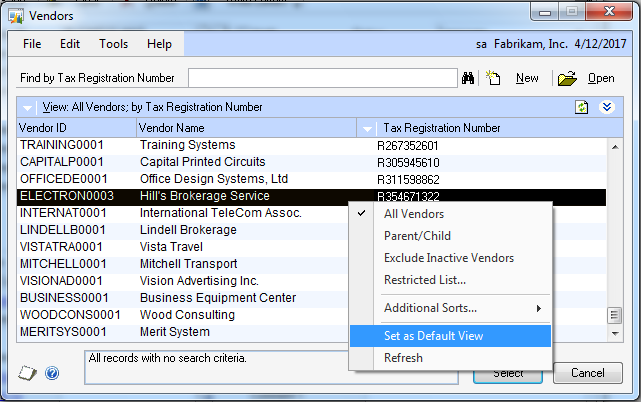Open the blue help question-mark icon
This screenshot has width=641, height=402.
52,373
